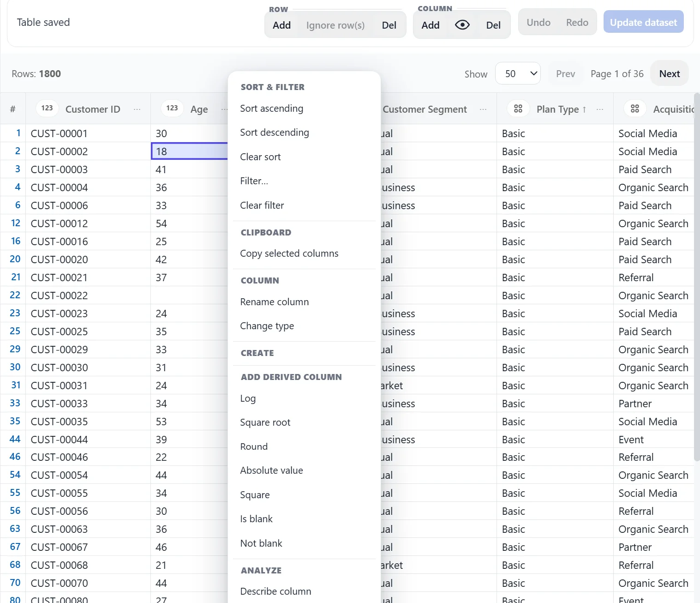Image resolution: width=700 pixels, height=603 pixels.
Task: Open Plan Type column options menu
Action: click(x=600, y=109)
